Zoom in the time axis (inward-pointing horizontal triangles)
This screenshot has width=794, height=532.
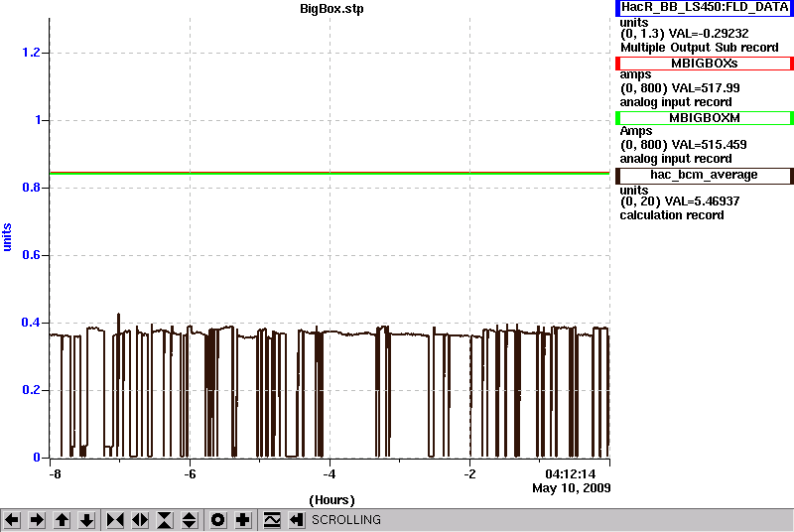tap(115, 520)
